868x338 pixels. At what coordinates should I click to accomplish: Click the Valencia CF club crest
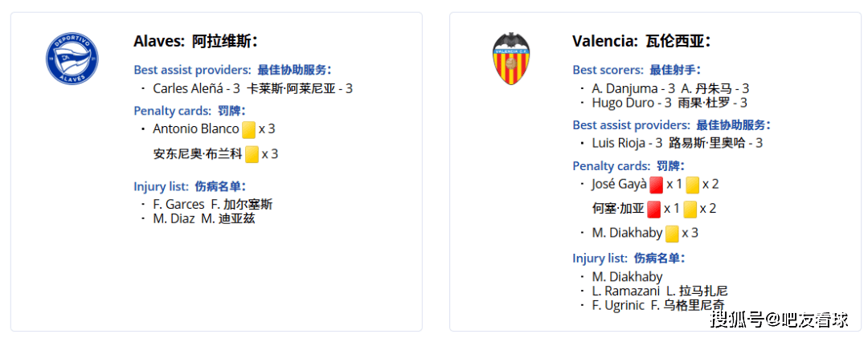tap(511, 59)
